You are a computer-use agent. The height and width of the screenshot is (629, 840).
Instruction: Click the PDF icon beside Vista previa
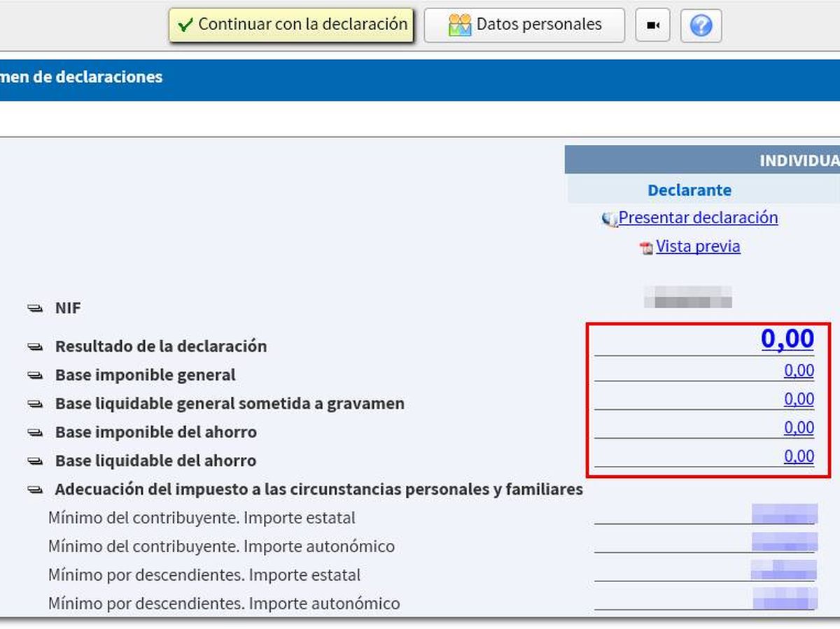click(x=647, y=248)
